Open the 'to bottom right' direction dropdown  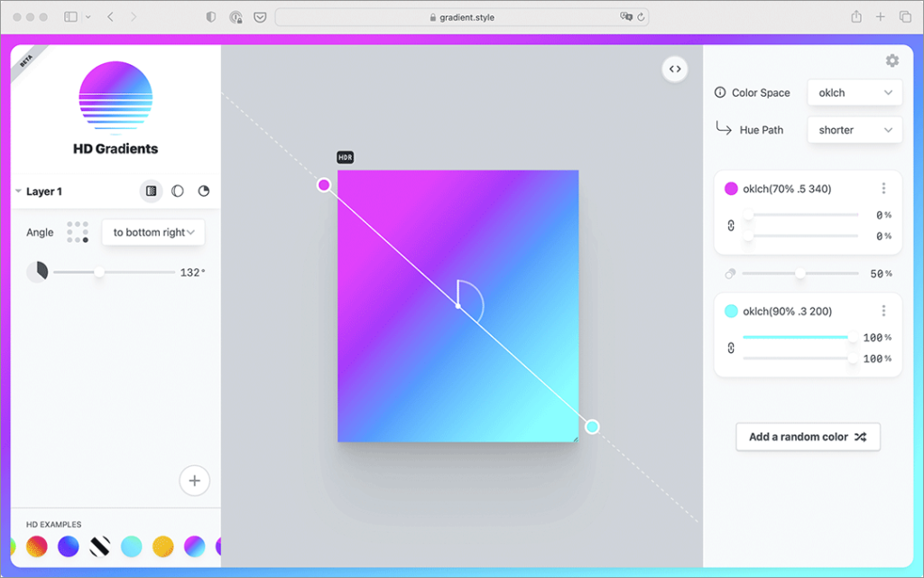[153, 232]
